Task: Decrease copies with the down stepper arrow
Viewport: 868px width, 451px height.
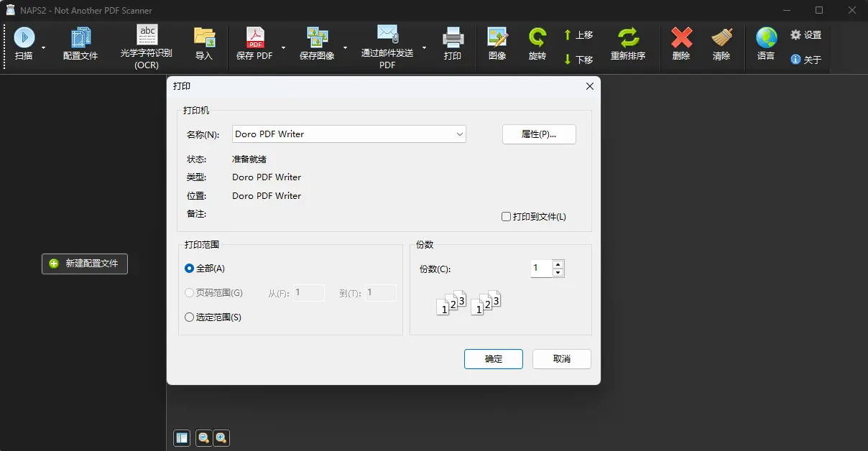Action: pos(558,273)
